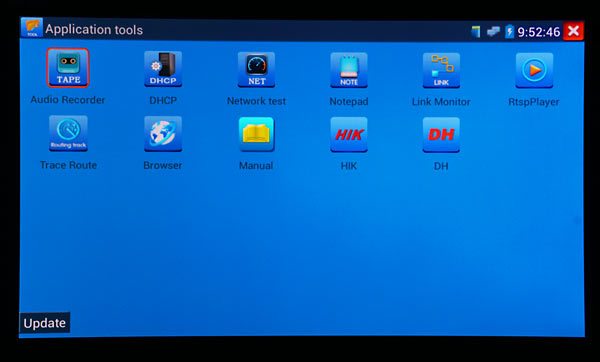Launch the DHCP server tool icon
Screen dimensions: 600x362
pos(163,69)
